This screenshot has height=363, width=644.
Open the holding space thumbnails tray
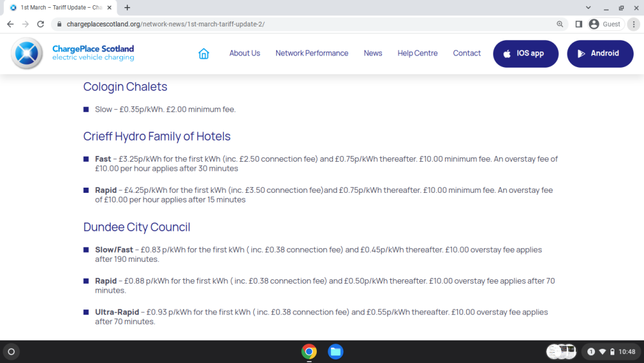click(562, 351)
